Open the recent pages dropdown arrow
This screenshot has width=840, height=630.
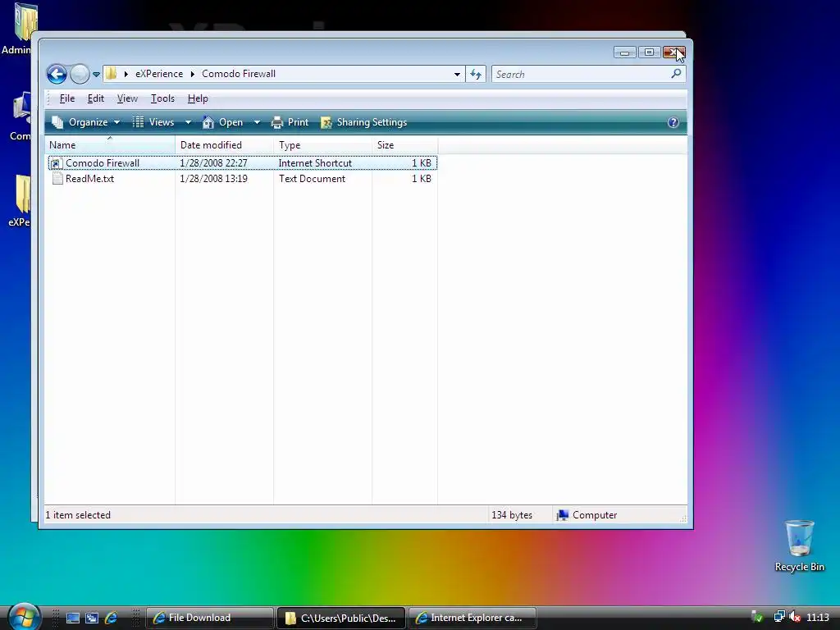(97, 75)
